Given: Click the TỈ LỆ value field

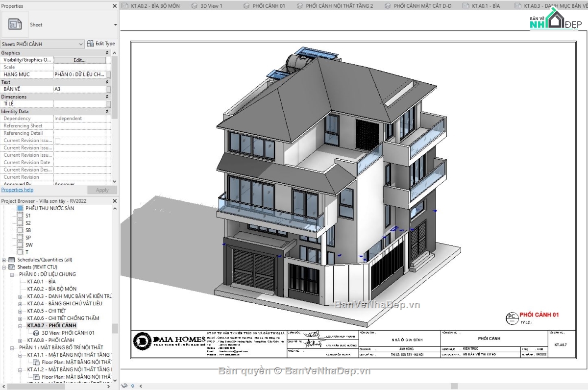Looking at the screenshot, I should point(79,104).
